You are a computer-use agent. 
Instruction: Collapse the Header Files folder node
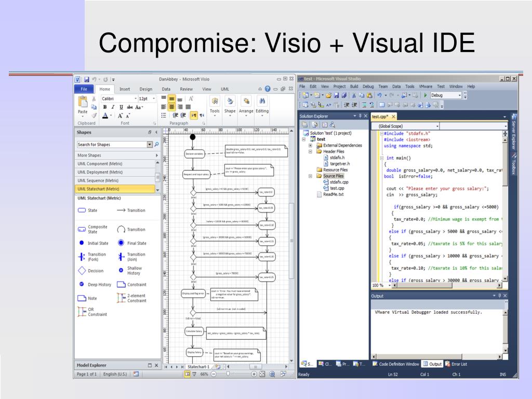coord(310,152)
